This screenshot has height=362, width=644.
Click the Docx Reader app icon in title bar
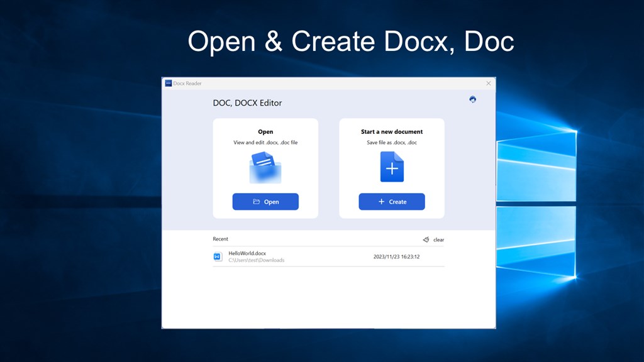169,84
